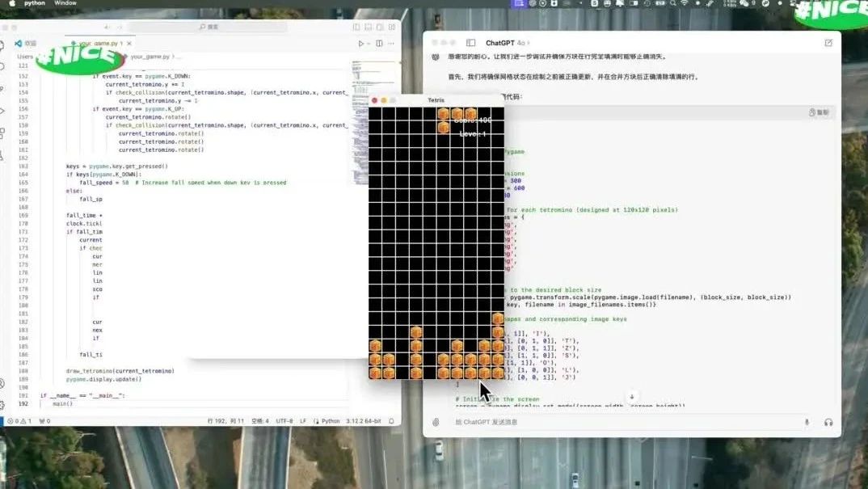Open run options dropdown beside play icon
The height and width of the screenshot is (489, 868).
click(369, 43)
